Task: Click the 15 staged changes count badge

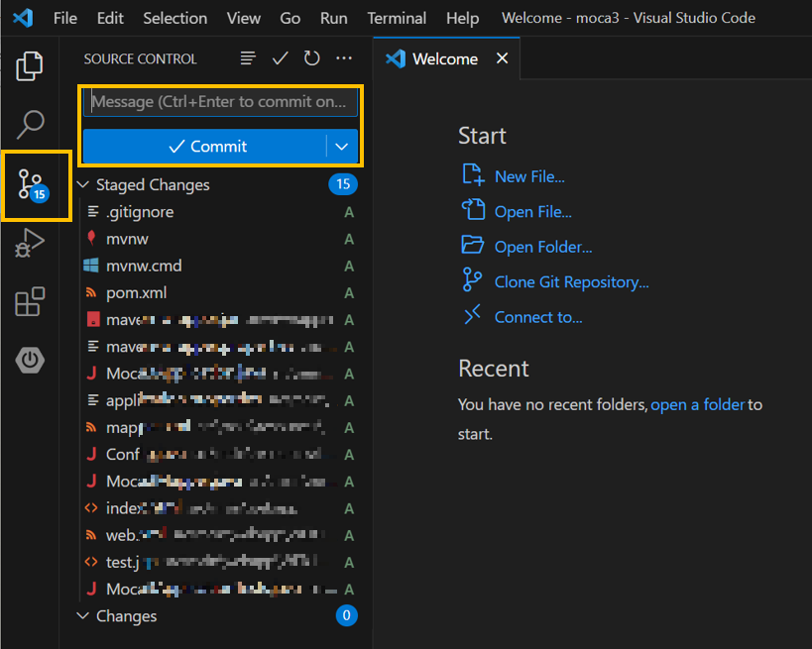Action: coord(343,184)
